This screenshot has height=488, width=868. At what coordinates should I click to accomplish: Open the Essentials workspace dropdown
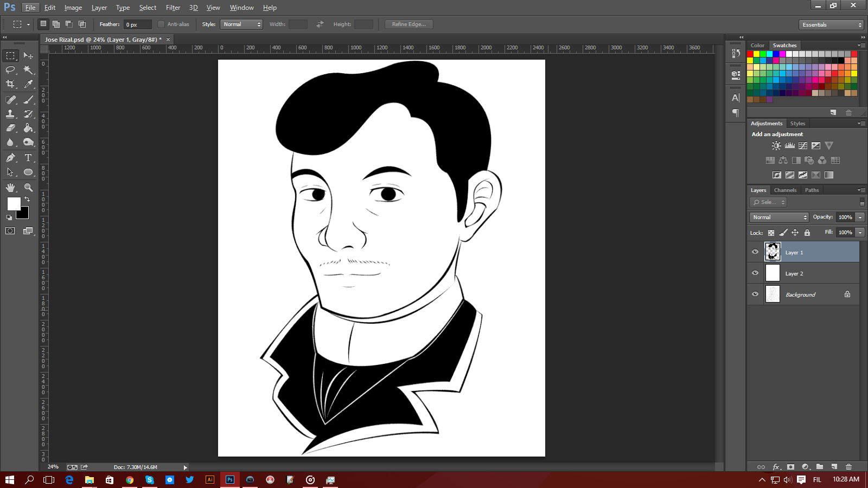click(x=831, y=25)
